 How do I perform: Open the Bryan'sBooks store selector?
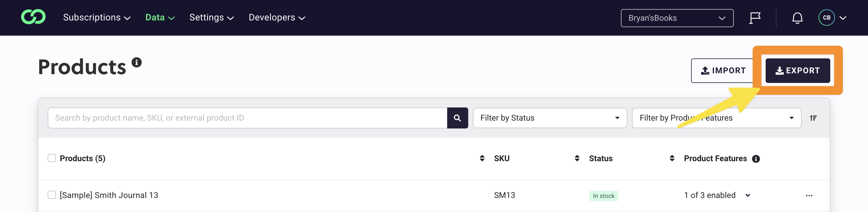point(677,18)
